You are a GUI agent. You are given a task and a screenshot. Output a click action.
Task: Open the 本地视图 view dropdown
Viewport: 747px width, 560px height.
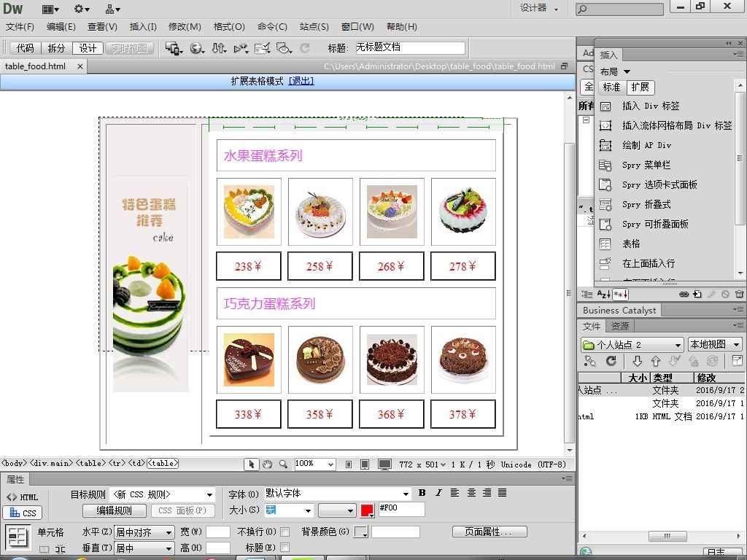click(x=715, y=344)
